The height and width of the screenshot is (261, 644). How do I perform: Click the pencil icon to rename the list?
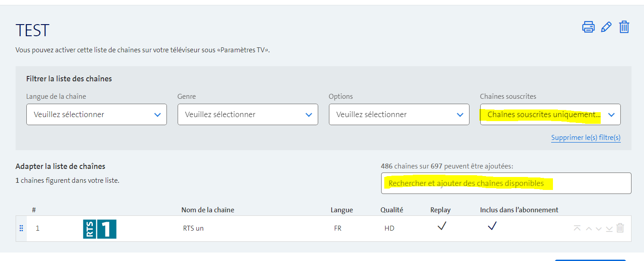(x=606, y=27)
